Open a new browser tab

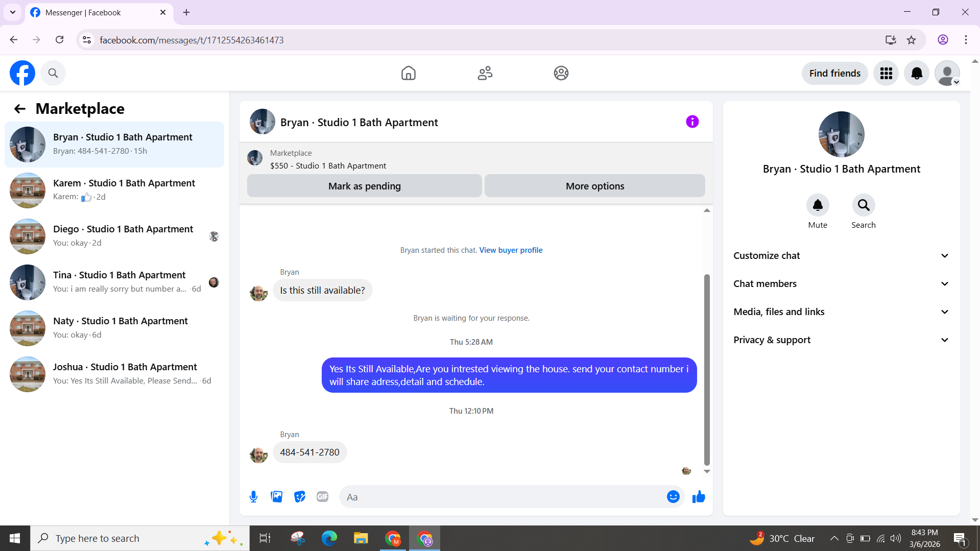tap(186, 12)
